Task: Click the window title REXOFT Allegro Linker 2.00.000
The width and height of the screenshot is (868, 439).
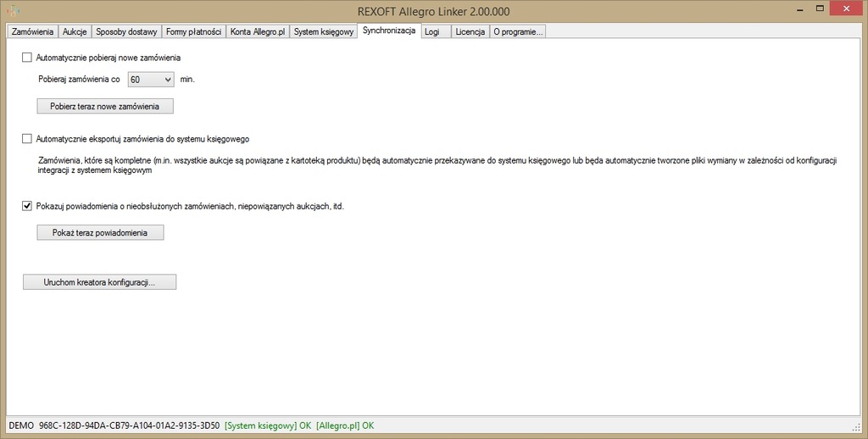Action: pyautogui.click(x=434, y=12)
